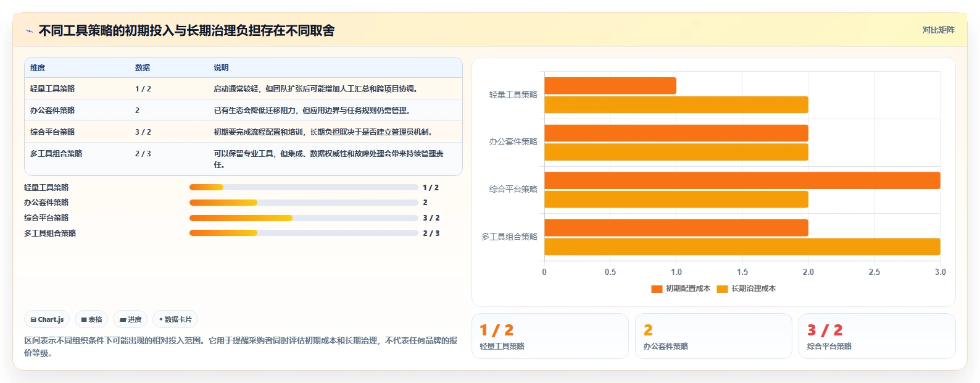Click the 多工具组合策略 progress bar

304,233
